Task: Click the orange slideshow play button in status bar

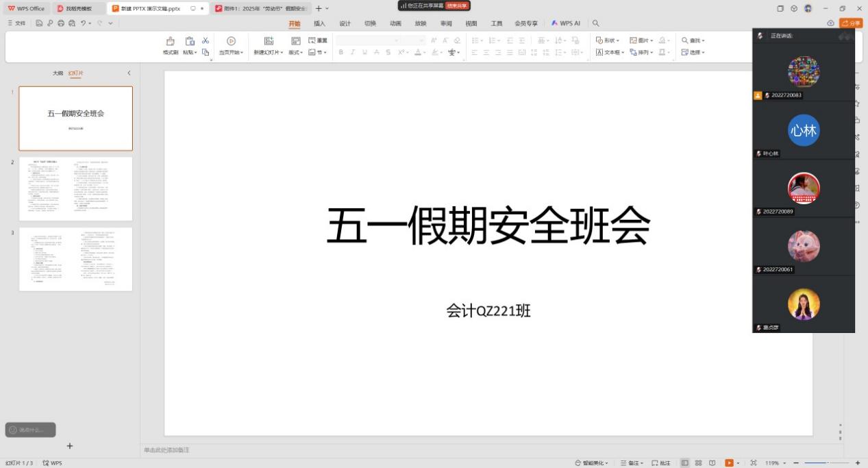Action: click(729, 463)
